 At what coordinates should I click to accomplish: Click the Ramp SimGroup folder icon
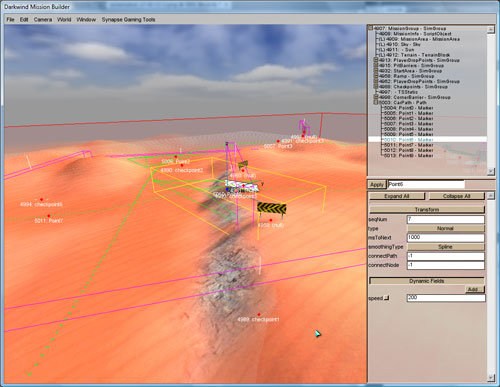(375, 76)
